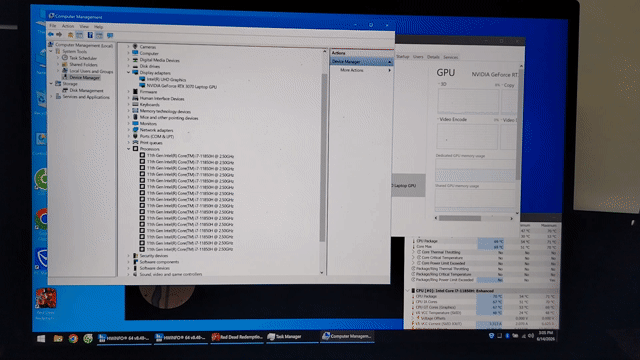The width and height of the screenshot is (640, 360).
Task: Switch to the Details tab in Task Manager
Action: tap(433, 57)
